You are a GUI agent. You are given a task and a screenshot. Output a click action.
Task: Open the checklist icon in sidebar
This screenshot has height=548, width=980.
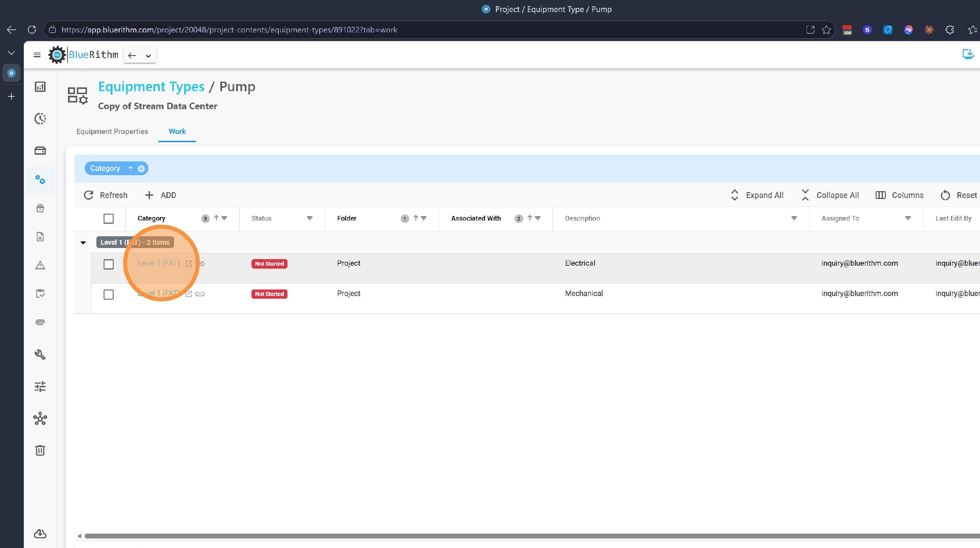40,293
